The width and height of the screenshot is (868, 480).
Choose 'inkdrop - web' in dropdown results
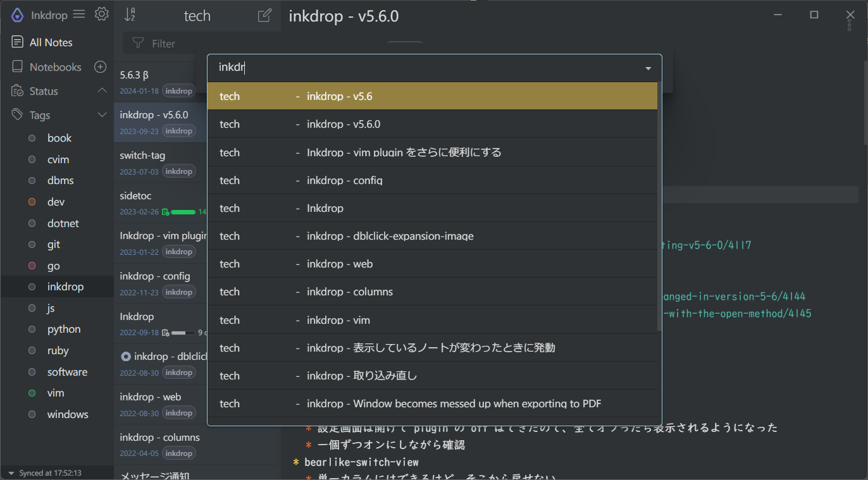coord(432,264)
